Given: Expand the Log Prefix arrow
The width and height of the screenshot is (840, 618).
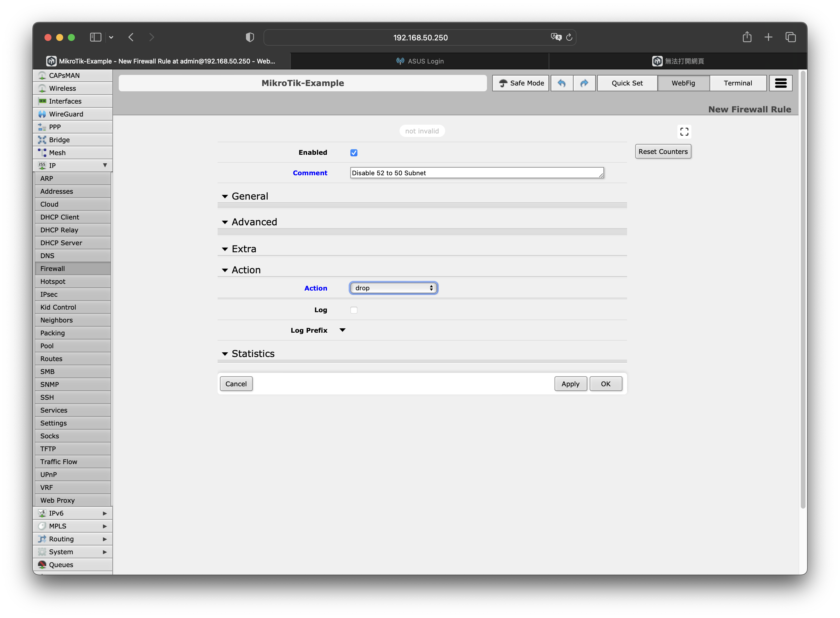Looking at the screenshot, I should pyautogui.click(x=342, y=330).
